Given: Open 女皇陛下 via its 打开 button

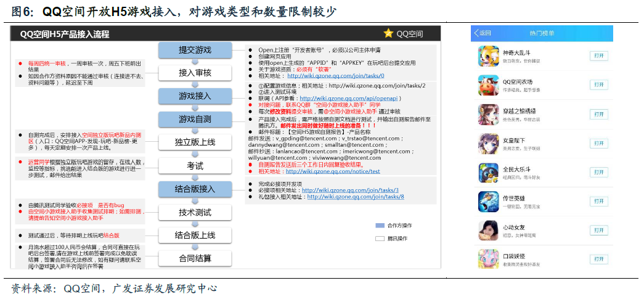Looking at the screenshot, I should (599, 144).
